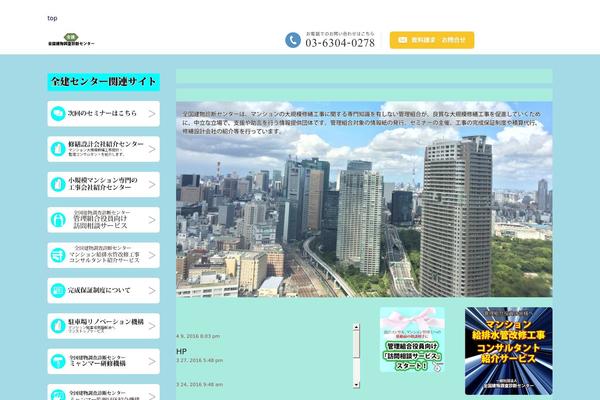Click the news list scrollbar thumb

pos(356,344)
